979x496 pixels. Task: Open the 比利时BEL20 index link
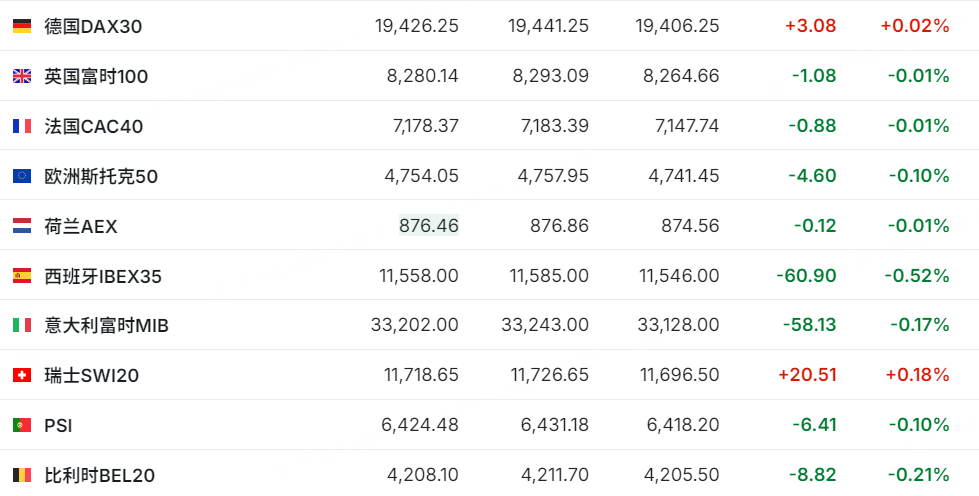pos(100,475)
